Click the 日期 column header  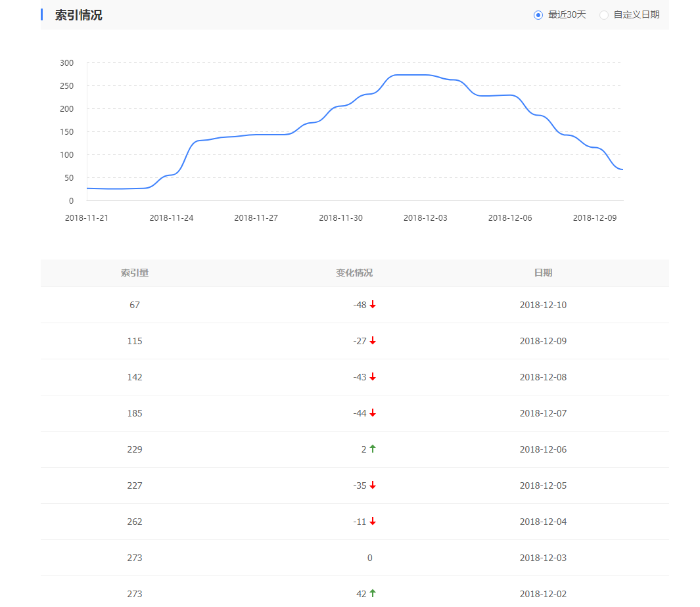click(543, 273)
